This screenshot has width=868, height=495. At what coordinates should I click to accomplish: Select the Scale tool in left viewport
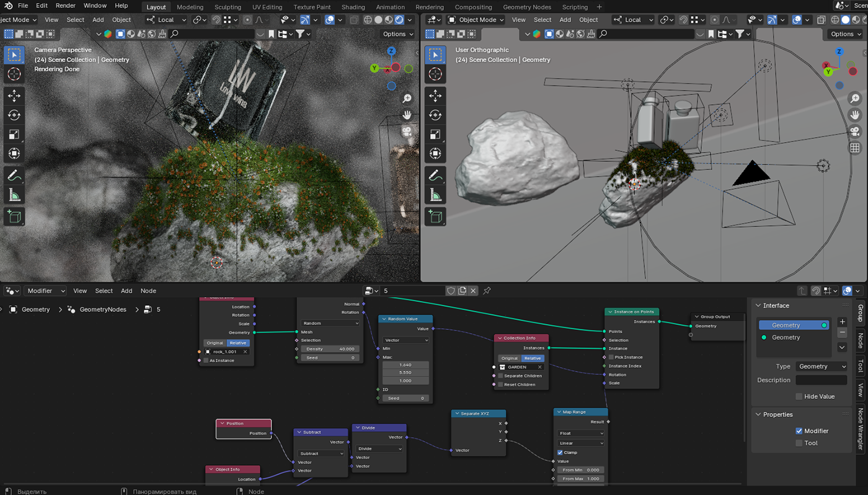tap(14, 134)
